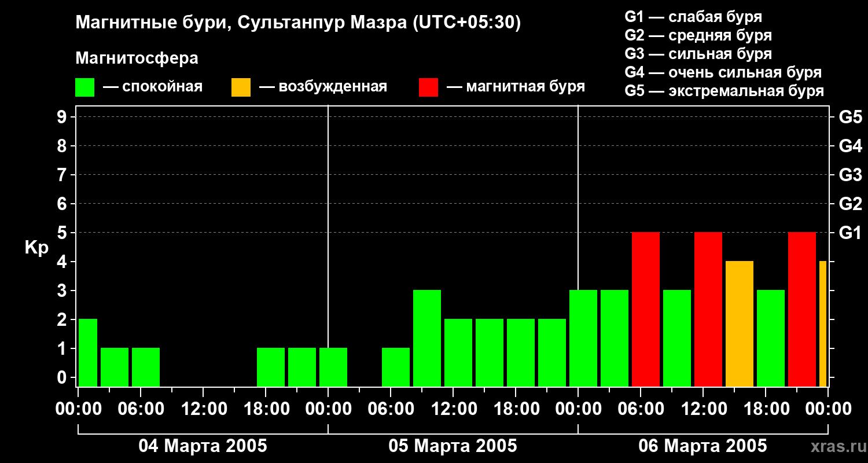The height and width of the screenshot is (463, 868).
Task: Click the '06:00' time label under 06 March
Action: coord(641,409)
